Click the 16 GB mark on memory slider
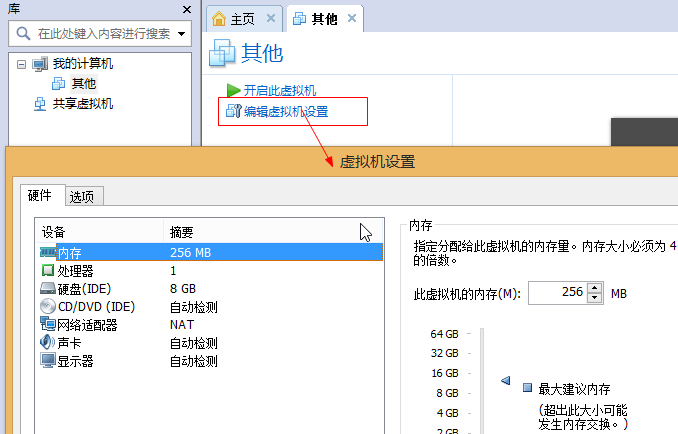The image size is (678, 434). (445, 373)
